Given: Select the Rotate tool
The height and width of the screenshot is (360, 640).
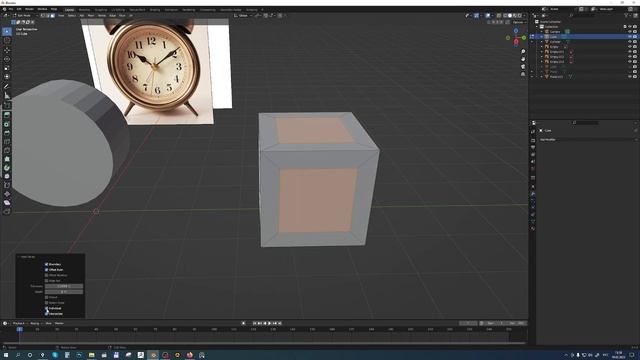Looking at the screenshot, I should click(x=7, y=59).
